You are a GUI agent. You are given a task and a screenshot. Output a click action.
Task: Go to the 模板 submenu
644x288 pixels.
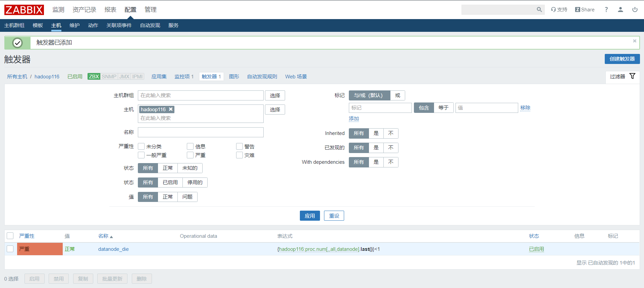pyautogui.click(x=38, y=25)
